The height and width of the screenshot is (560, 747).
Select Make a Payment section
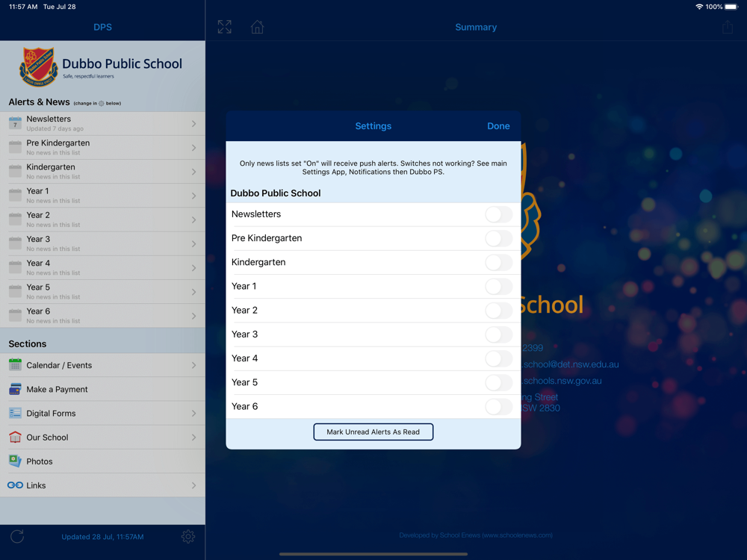(102, 389)
